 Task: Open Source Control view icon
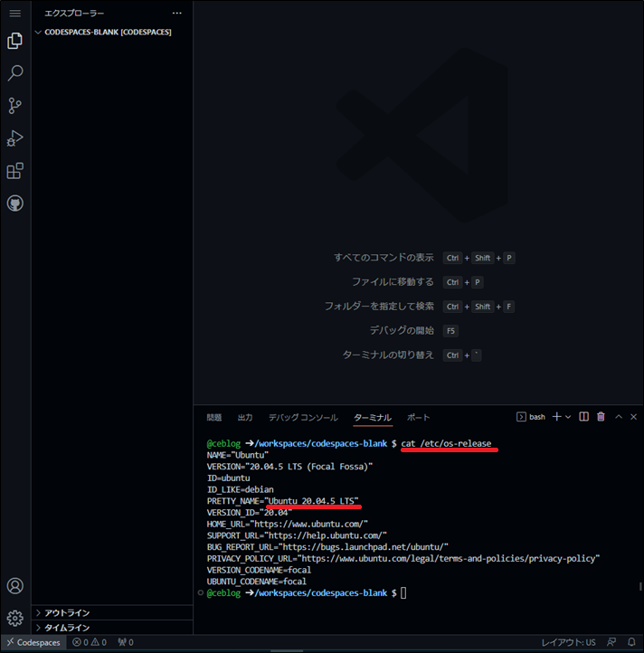(15, 106)
